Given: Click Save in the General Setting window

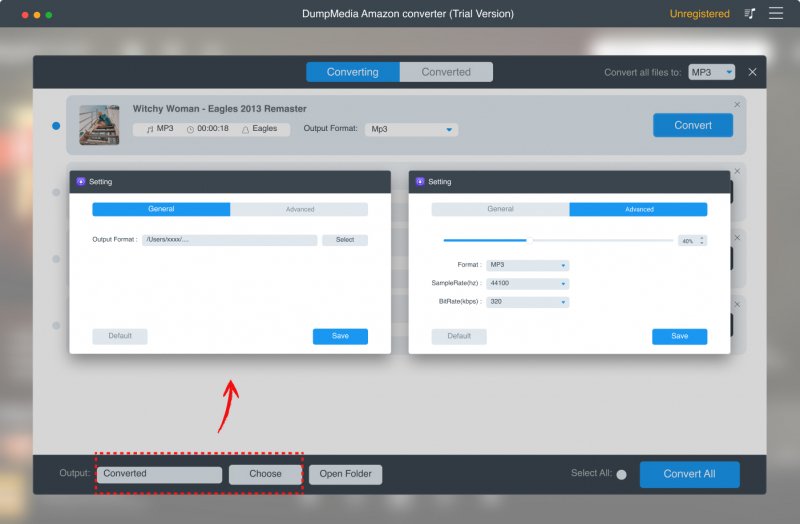Looking at the screenshot, I should point(340,336).
